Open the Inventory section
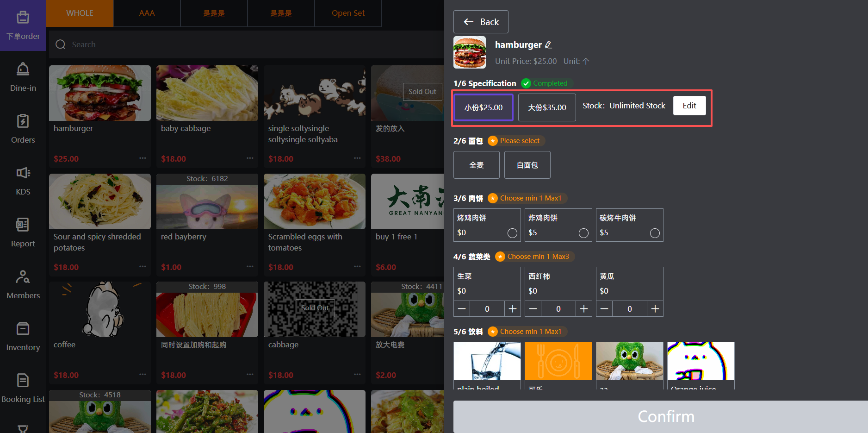Viewport: 868px width, 433px height. (23, 336)
